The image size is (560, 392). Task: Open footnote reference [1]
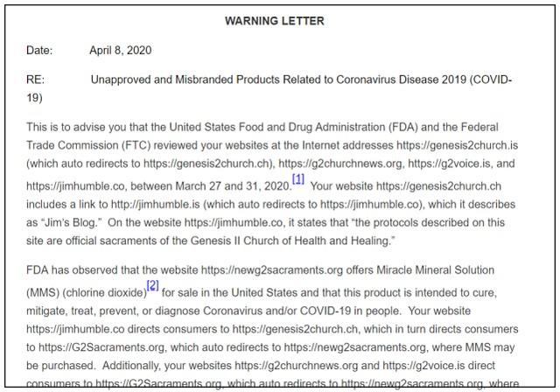coord(298,178)
